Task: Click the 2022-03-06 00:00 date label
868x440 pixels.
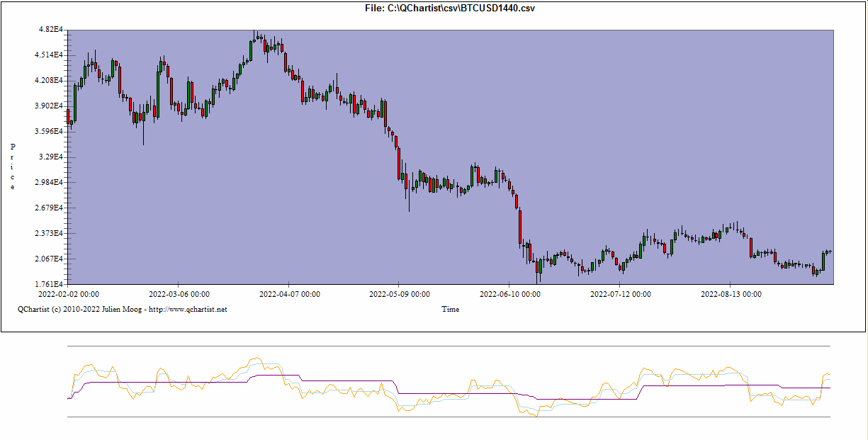Action: 179,293
